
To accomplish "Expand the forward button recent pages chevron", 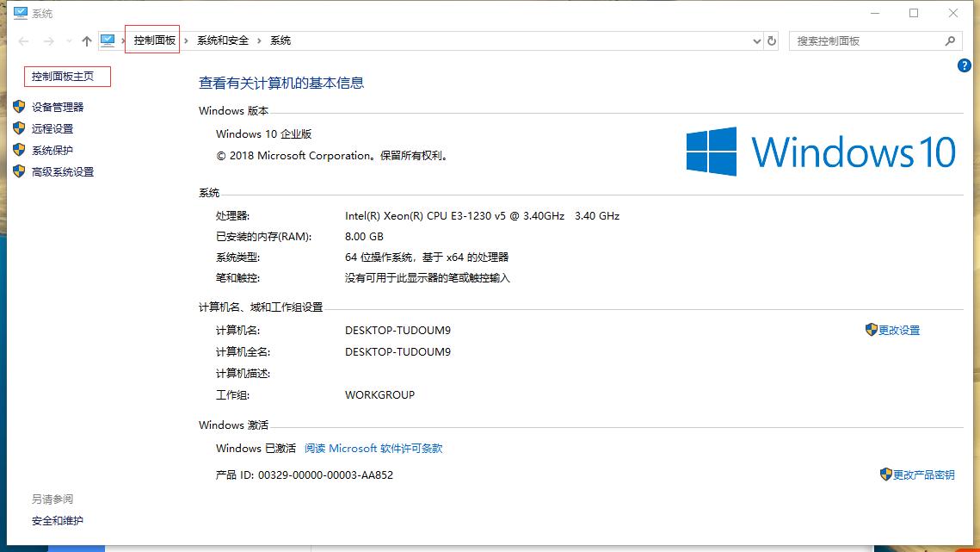I will [x=69, y=40].
